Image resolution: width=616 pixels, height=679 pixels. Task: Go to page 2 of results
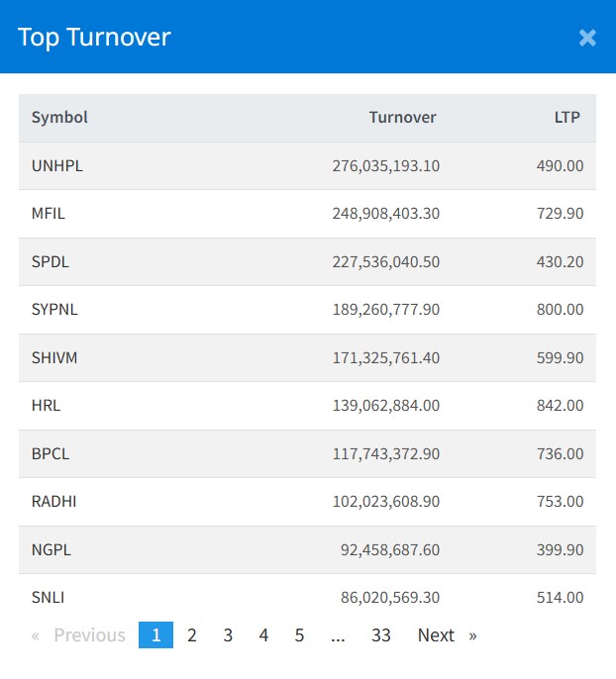[192, 635]
